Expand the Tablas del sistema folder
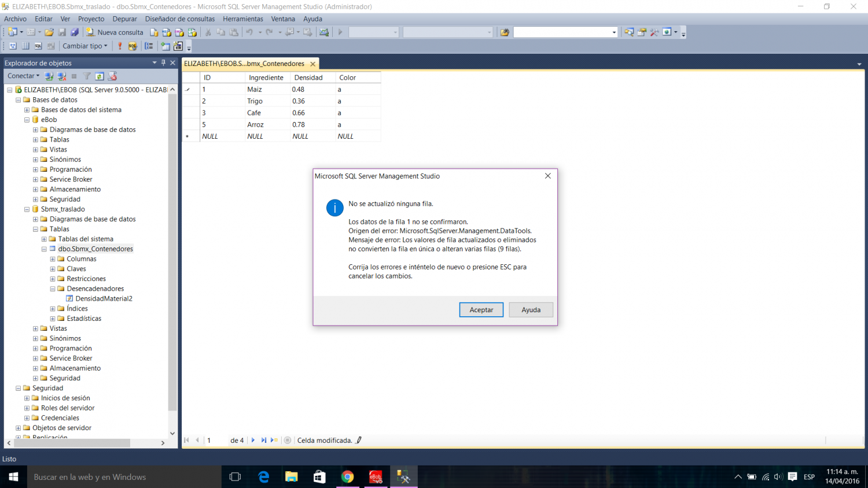The height and width of the screenshot is (488, 868). click(x=44, y=239)
